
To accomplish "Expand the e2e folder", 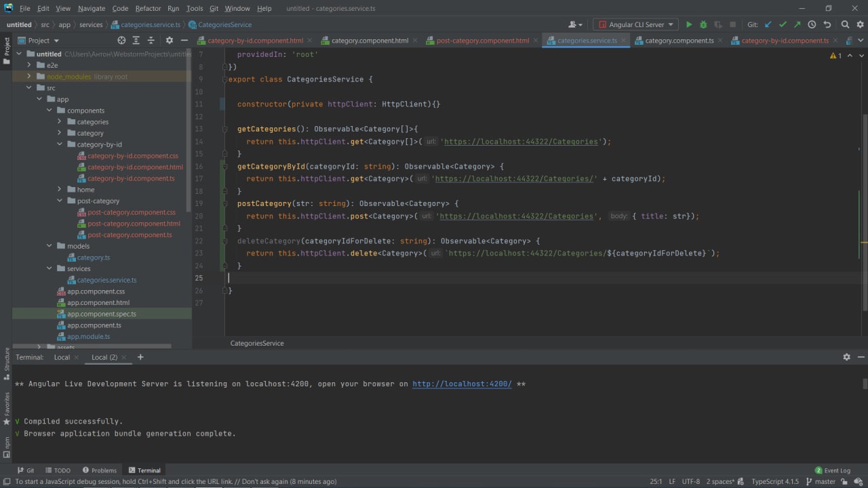I will point(29,65).
